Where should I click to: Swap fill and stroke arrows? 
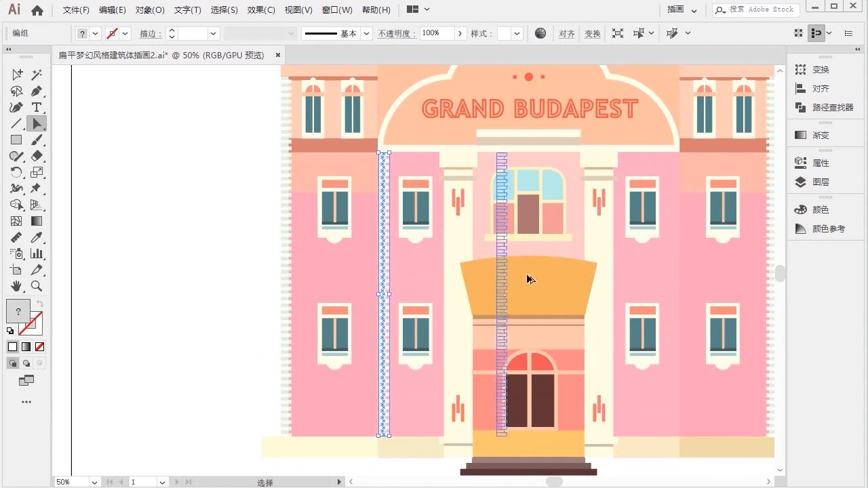[x=39, y=304]
